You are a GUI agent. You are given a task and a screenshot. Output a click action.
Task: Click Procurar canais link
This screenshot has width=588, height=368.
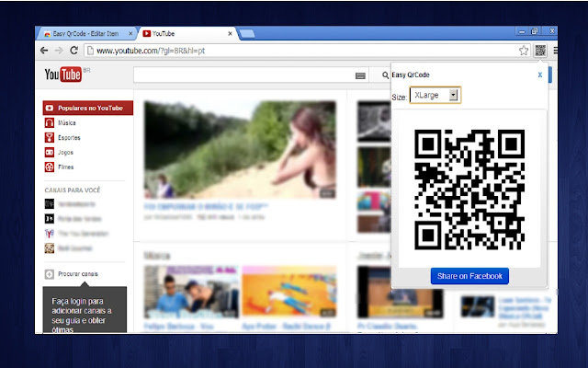click(77, 274)
